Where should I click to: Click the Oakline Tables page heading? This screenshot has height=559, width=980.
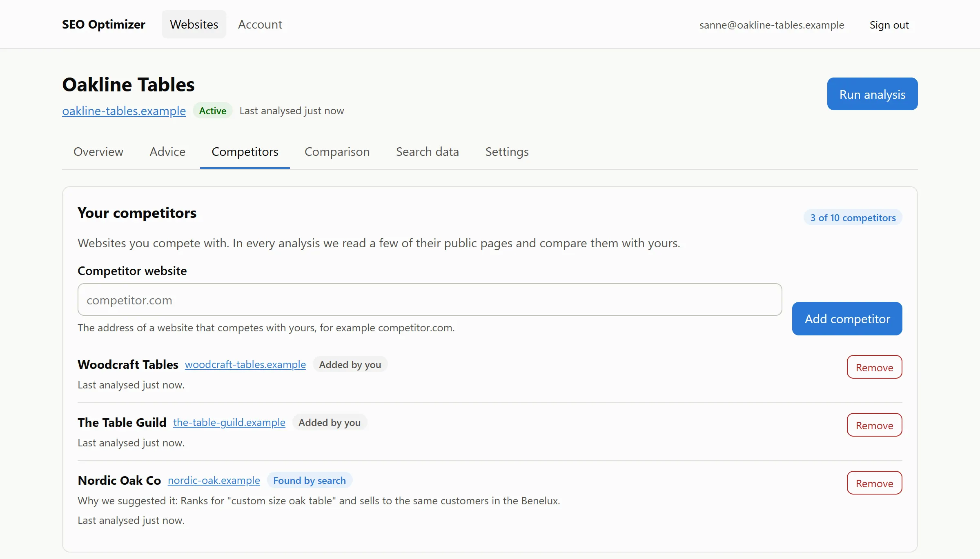tap(129, 84)
